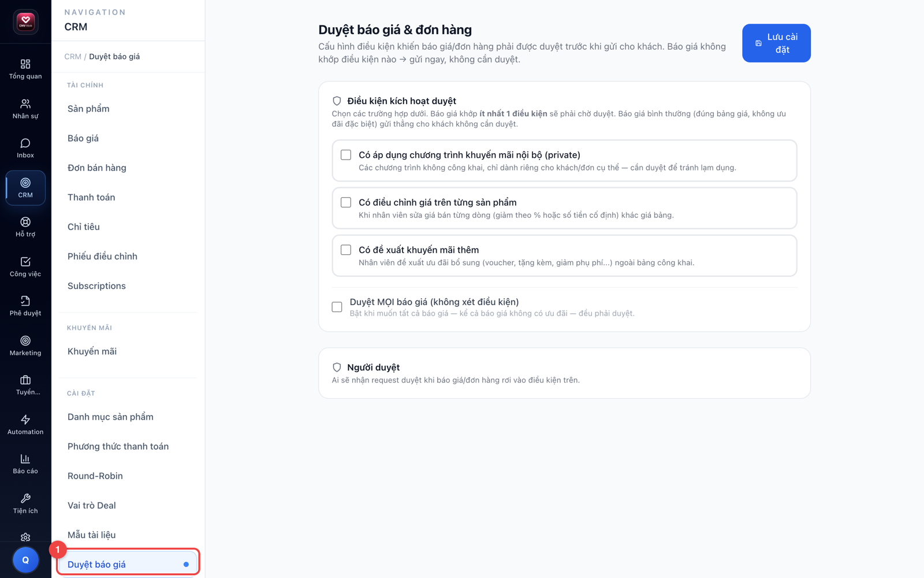924x578 pixels.
Task: Click the Lưu cài đặt button
Action: click(x=776, y=43)
